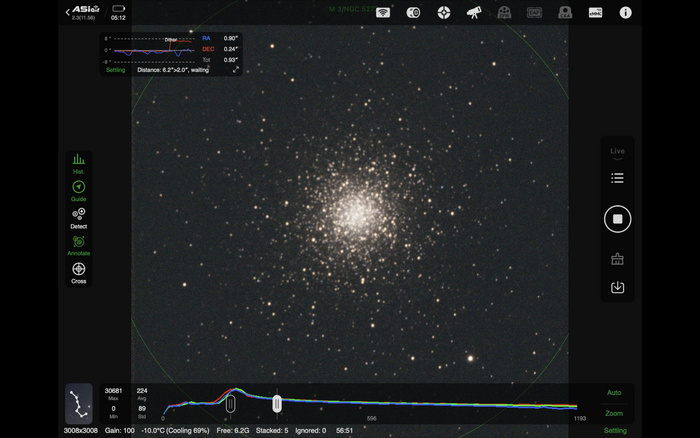The width and height of the screenshot is (700, 438).
Task: Click the Min value 0
Action: (x=113, y=409)
